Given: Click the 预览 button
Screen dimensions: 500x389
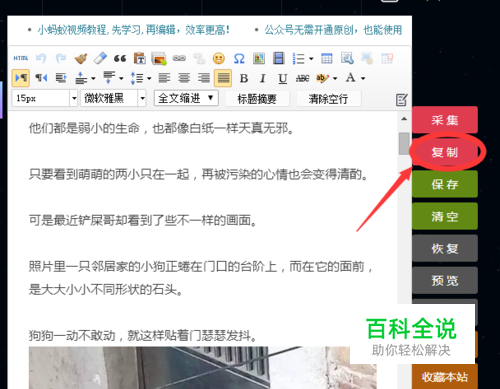Looking at the screenshot, I should pyautogui.click(x=445, y=280).
